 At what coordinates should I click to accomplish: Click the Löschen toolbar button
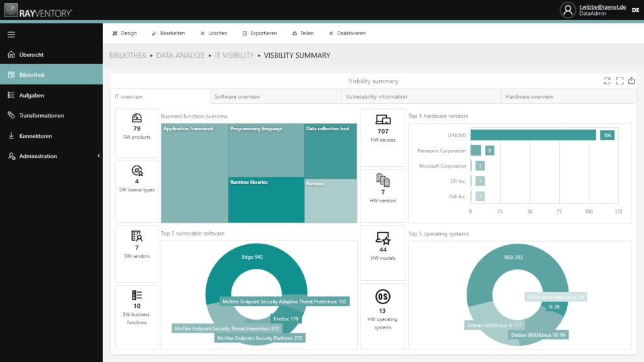pyautogui.click(x=214, y=33)
